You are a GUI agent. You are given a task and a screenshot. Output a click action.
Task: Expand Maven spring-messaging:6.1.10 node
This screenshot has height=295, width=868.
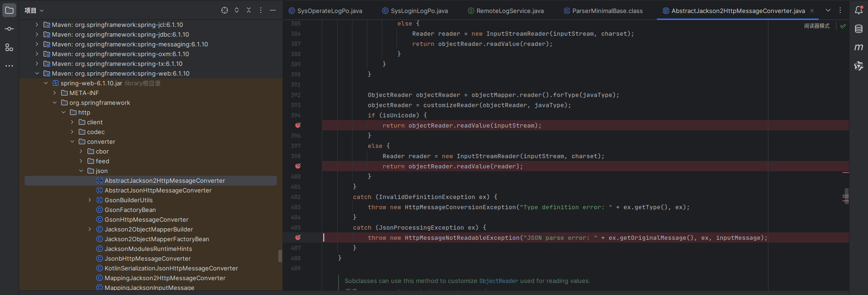(x=37, y=44)
